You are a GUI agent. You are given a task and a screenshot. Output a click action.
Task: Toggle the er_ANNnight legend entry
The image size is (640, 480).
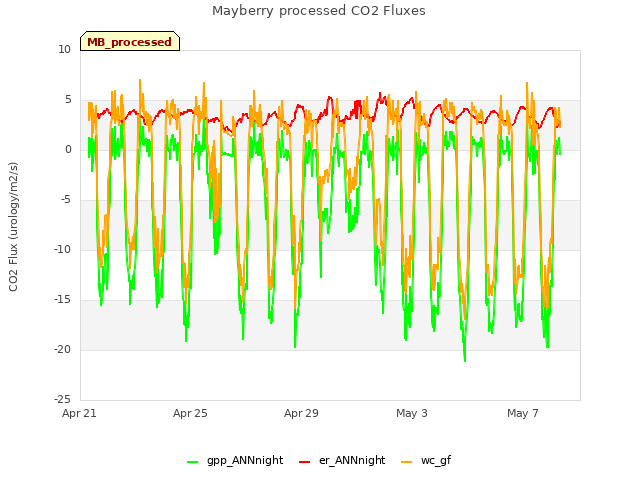click(342, 460)
